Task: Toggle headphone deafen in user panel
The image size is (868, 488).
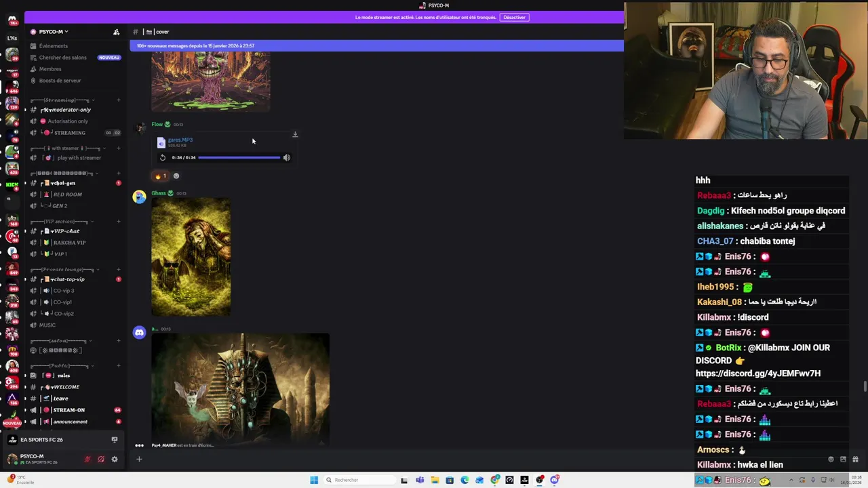Action: point(100,460)
